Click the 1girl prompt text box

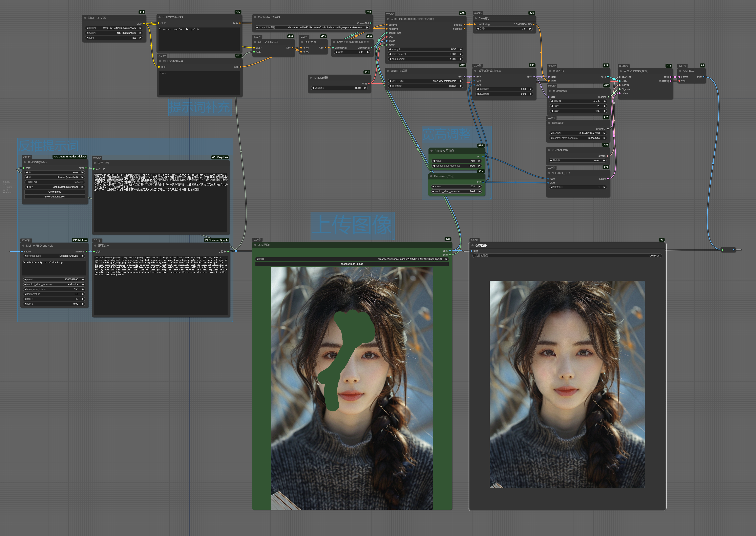pyautogui.click(x=199, y=83)
